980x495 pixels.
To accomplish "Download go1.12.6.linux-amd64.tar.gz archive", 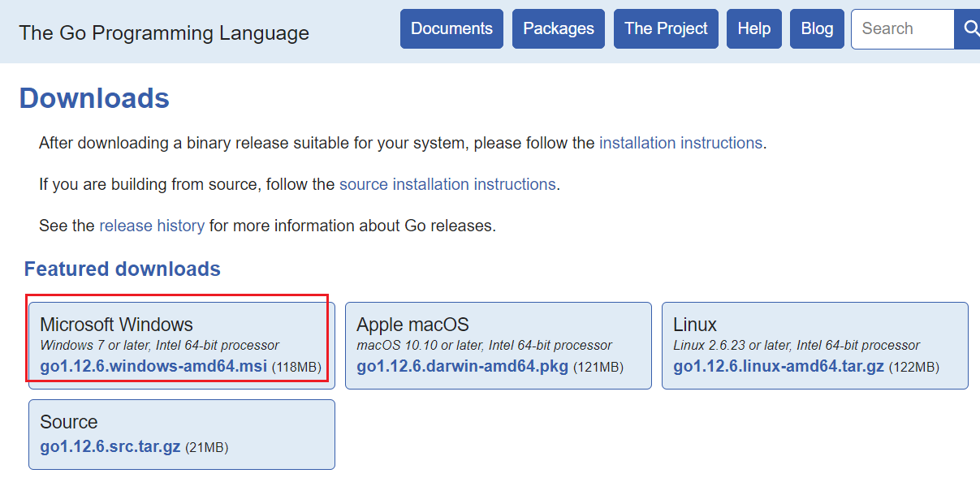I will point(779,367).
